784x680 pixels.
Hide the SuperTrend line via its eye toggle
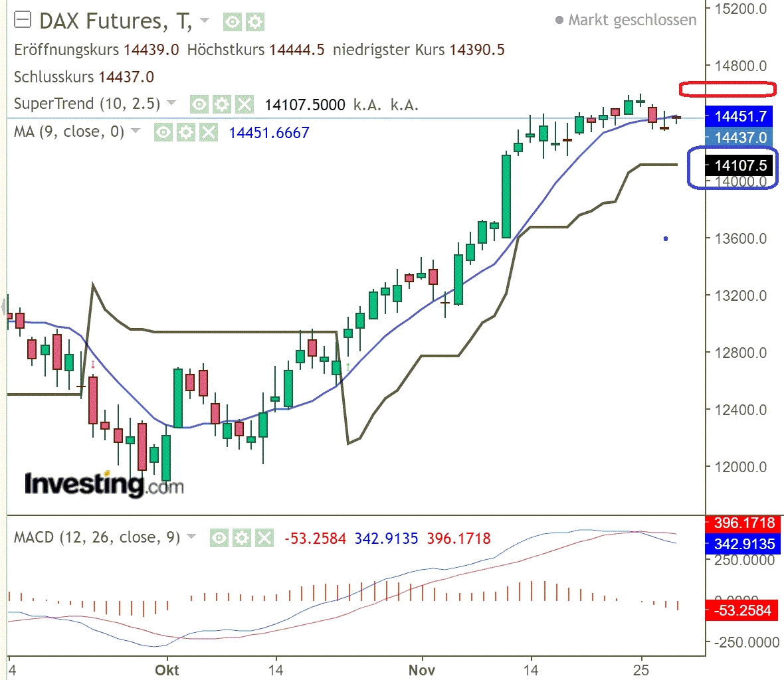click(x=199, y=104)
